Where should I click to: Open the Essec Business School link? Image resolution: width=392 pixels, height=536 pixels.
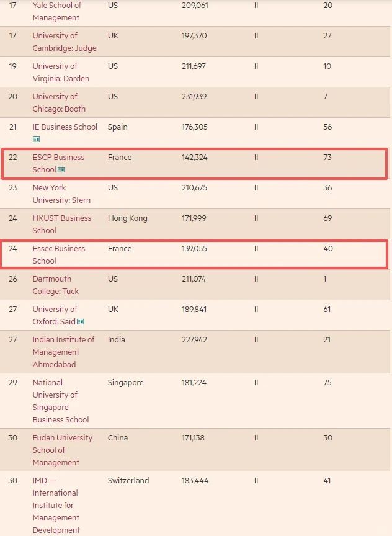(x=59, y=254)
